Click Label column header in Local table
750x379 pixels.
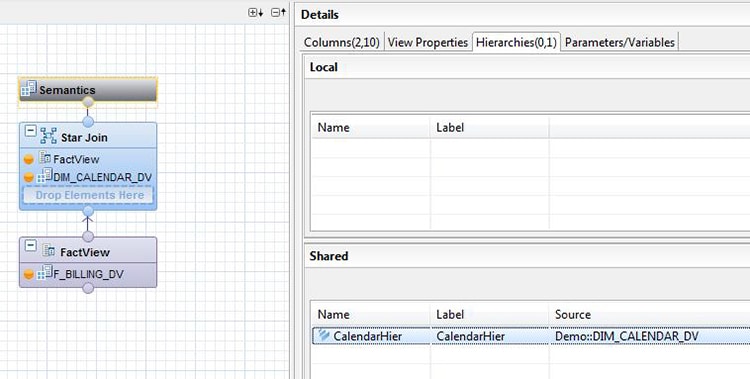450,128
